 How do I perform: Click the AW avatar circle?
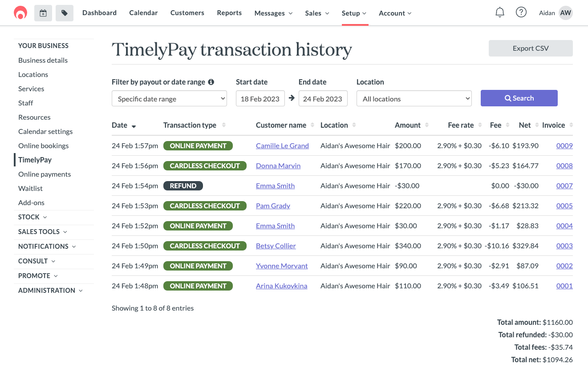(x=565, y=13)
